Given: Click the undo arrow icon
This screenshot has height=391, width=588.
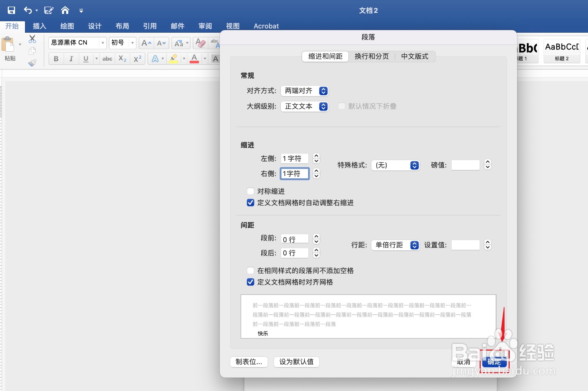Looking at the screenshot, I should click(28, 10).
